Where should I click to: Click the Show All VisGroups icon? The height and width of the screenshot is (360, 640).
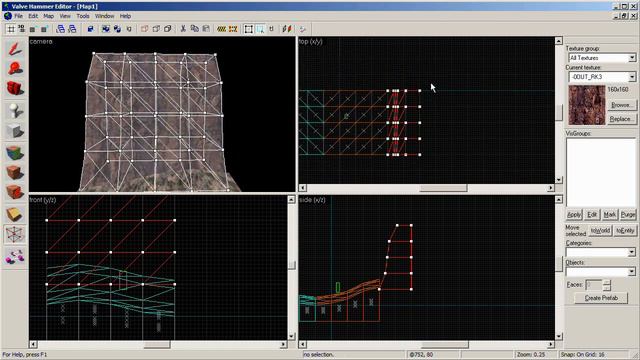click(x=167, y=29)
